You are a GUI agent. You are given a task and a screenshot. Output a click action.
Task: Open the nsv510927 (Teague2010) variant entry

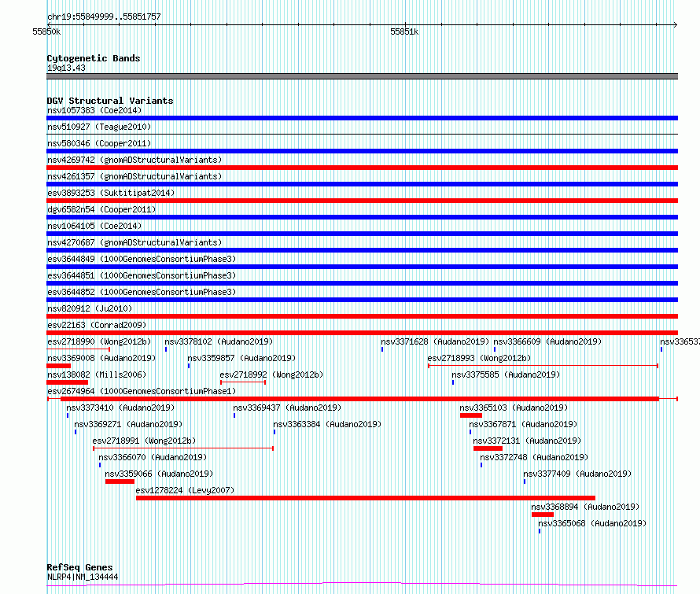pyautogui.click(x=99, y=127)
